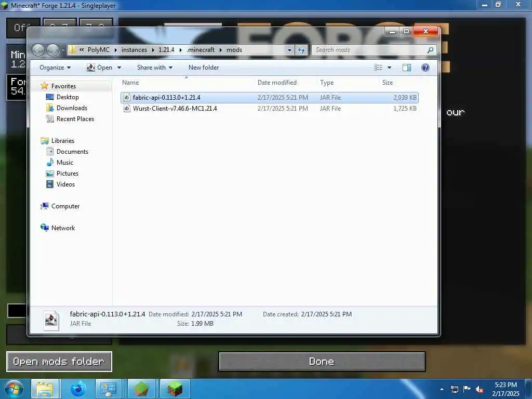The height and width of the screenshot is (399, 532).
Task: Click the Network label in sidebar
Action: point(63,228)
